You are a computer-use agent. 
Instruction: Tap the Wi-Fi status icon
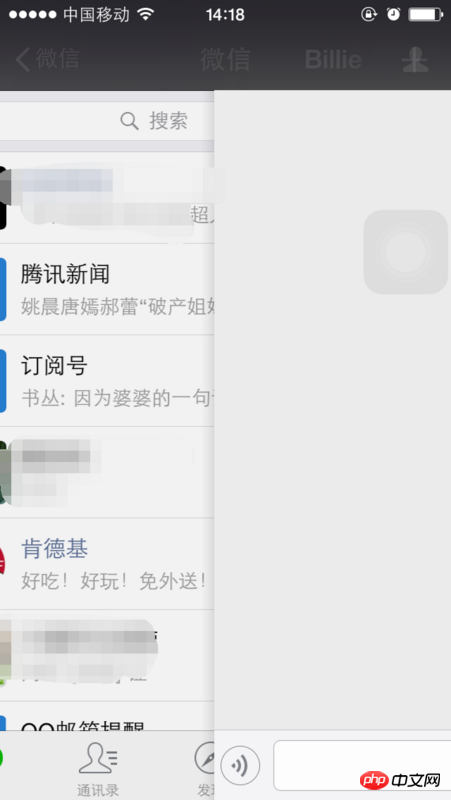pos(145,14)
